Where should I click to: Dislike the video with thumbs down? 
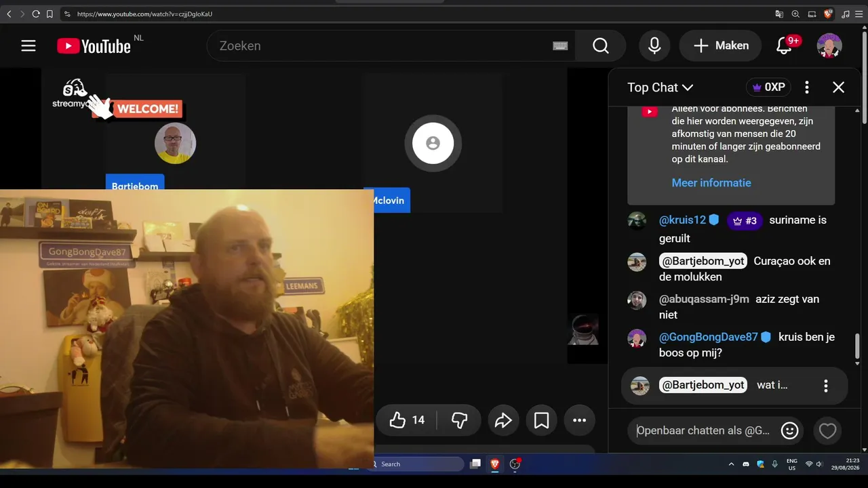460,420
